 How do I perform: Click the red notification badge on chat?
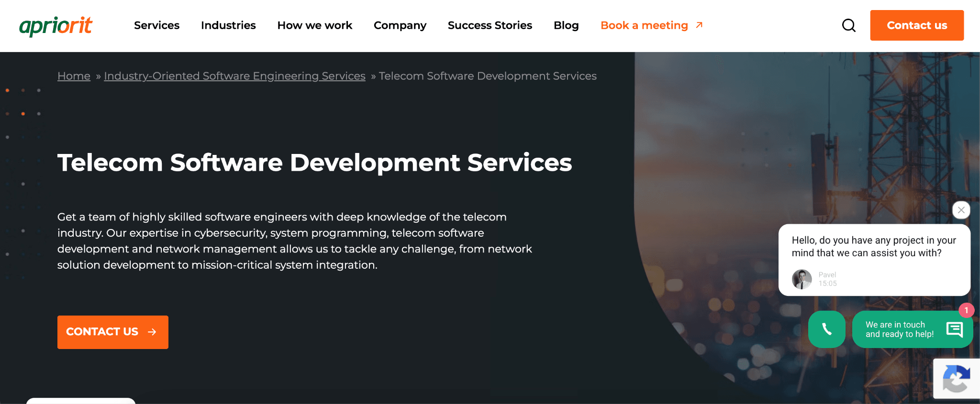tap(967, 310)
